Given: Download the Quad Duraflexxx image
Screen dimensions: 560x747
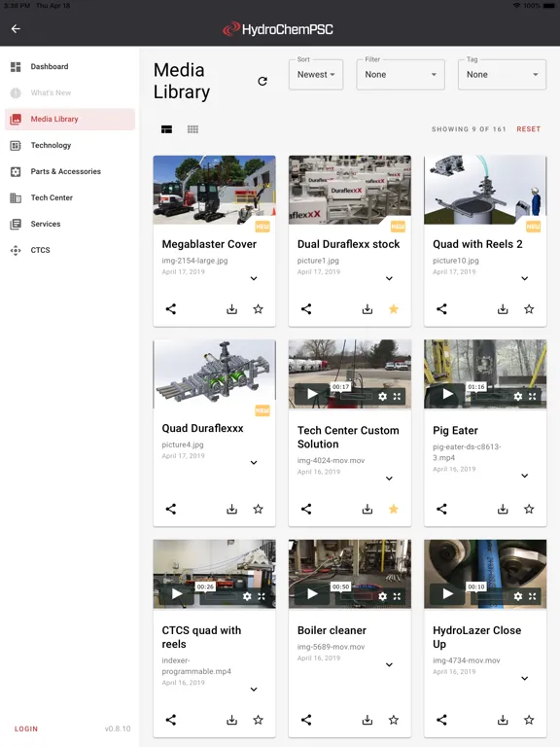Looking at the screenshot, I should click(x=232, y=510).
